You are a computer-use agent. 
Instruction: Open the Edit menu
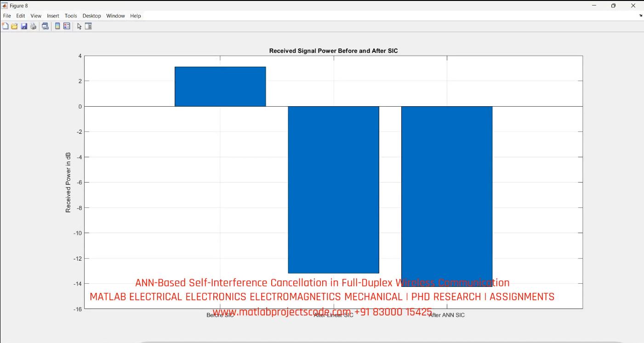click(21, 16)
